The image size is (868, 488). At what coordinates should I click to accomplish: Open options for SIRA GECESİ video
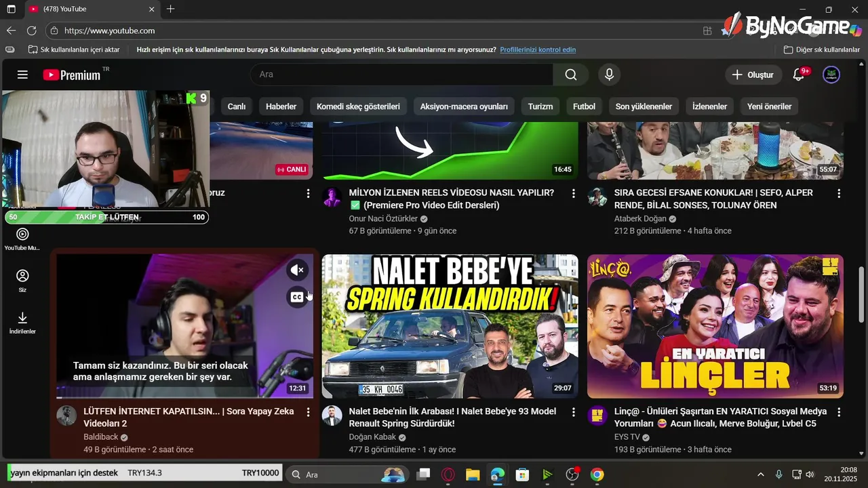coord(839,194)
